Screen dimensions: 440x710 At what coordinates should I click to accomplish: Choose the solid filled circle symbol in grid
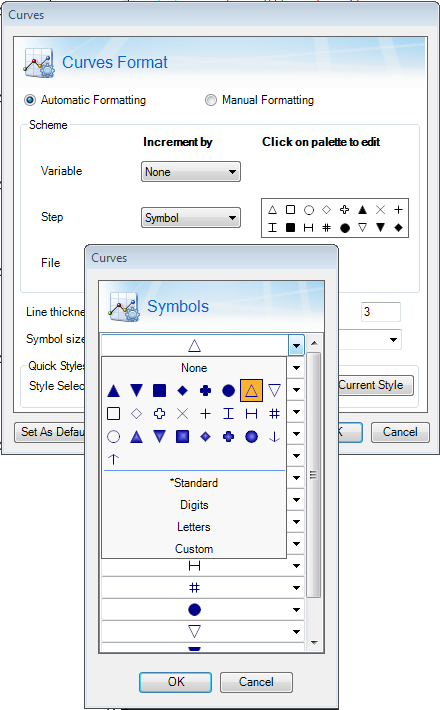click(229, 390)
